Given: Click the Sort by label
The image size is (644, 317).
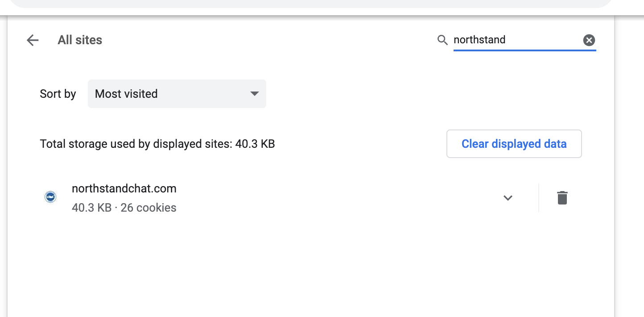Looking at the screenshot, I should [x=58, y=94].
